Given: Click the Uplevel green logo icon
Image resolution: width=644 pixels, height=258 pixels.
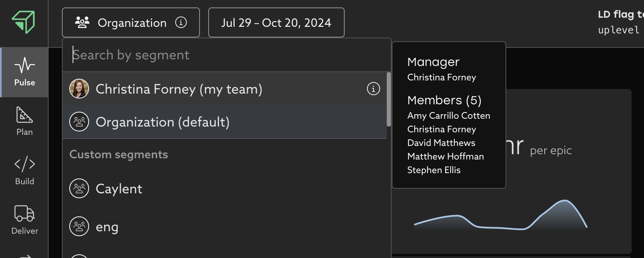Looking at the screenshot, I should (23, 22).
